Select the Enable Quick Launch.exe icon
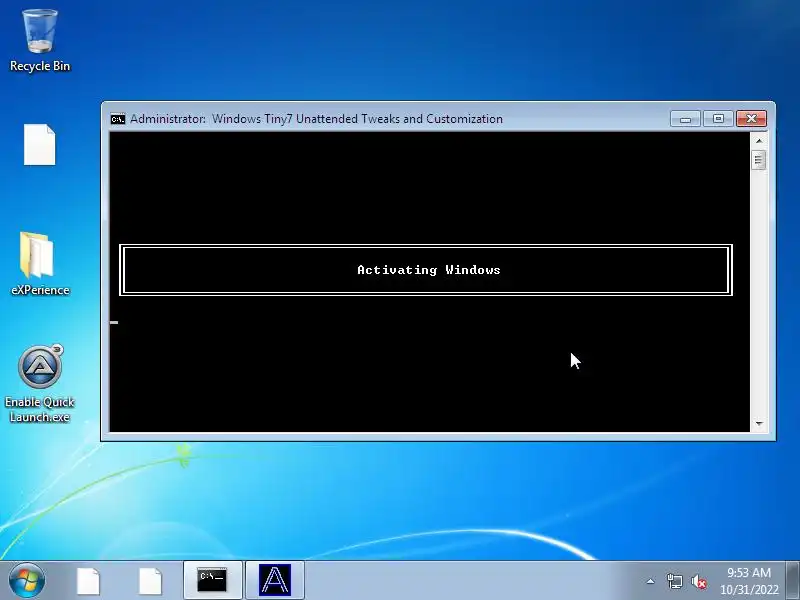 pos(40,384)
